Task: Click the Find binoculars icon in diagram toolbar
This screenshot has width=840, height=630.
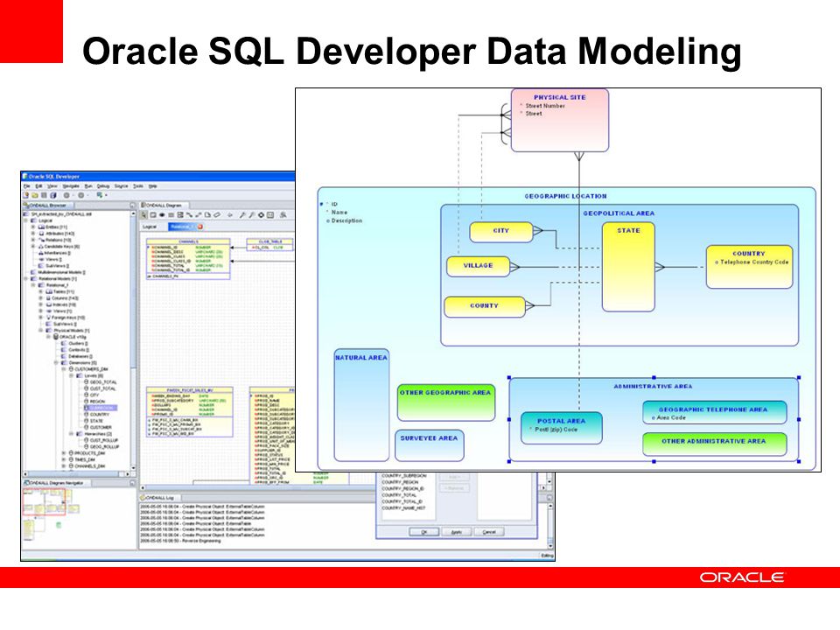Action: 283,215
